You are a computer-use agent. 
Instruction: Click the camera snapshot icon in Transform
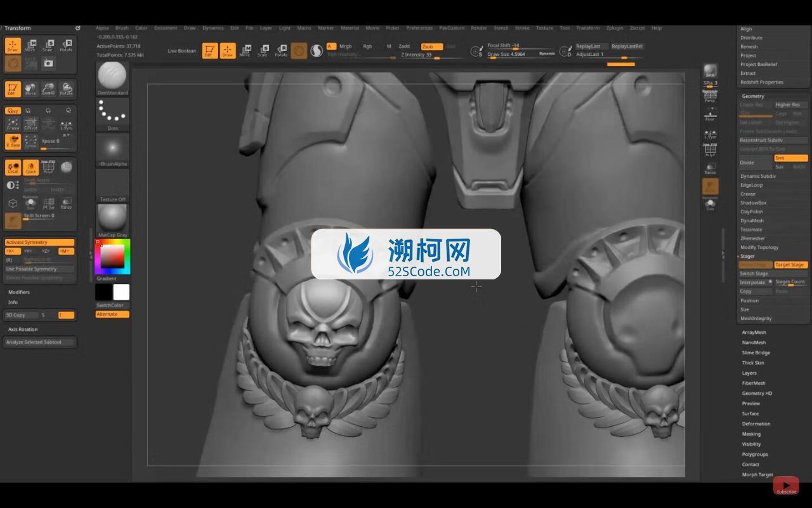(48, 63)
